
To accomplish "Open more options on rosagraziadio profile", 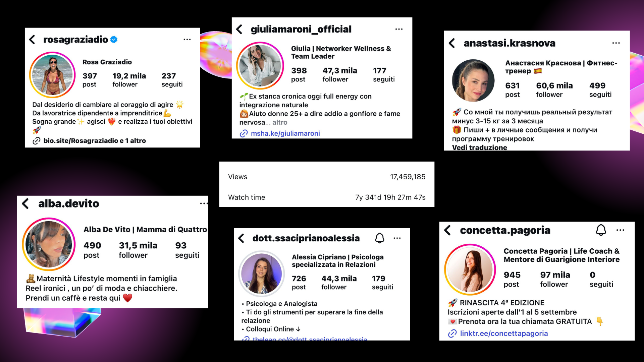I will pos(187,40).
